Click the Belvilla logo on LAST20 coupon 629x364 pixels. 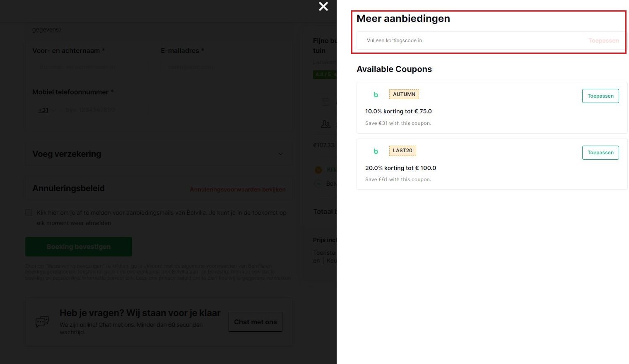(x=376, y=151)
